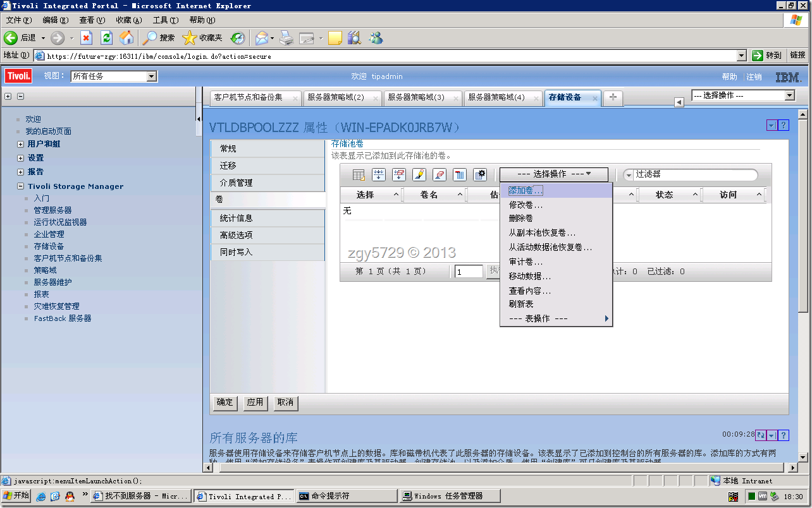Open 存储设备 in the left navigation
Viewport: 812px width, 508px height.
[49, 246]
